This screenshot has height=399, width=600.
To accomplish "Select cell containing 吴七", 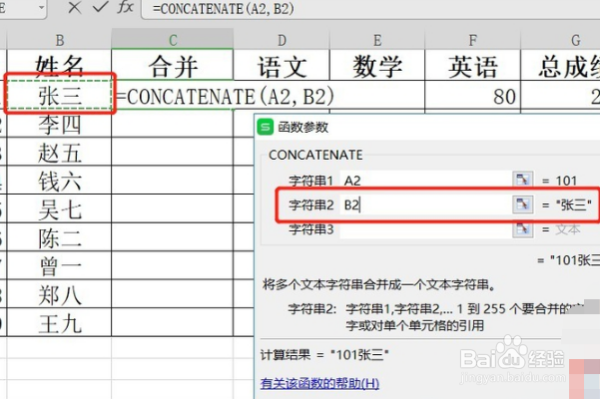I will point(59,209).
